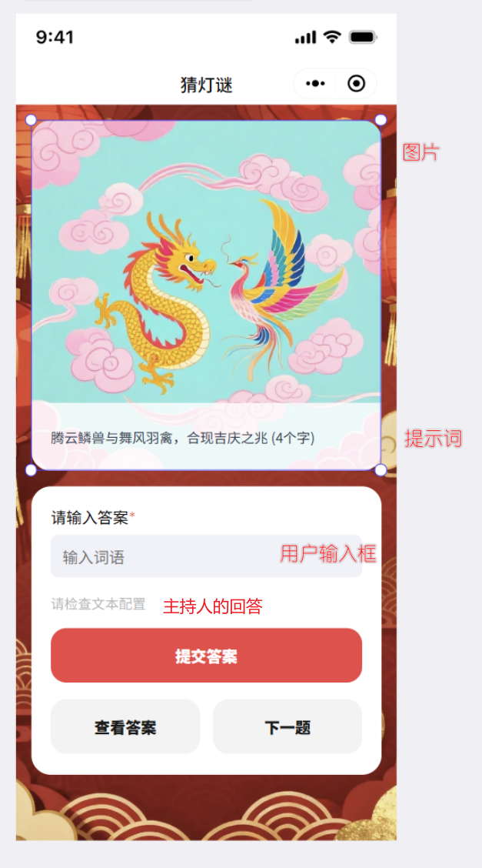Tap the circular close target icon
482x868 pixels.
point(357,84)
